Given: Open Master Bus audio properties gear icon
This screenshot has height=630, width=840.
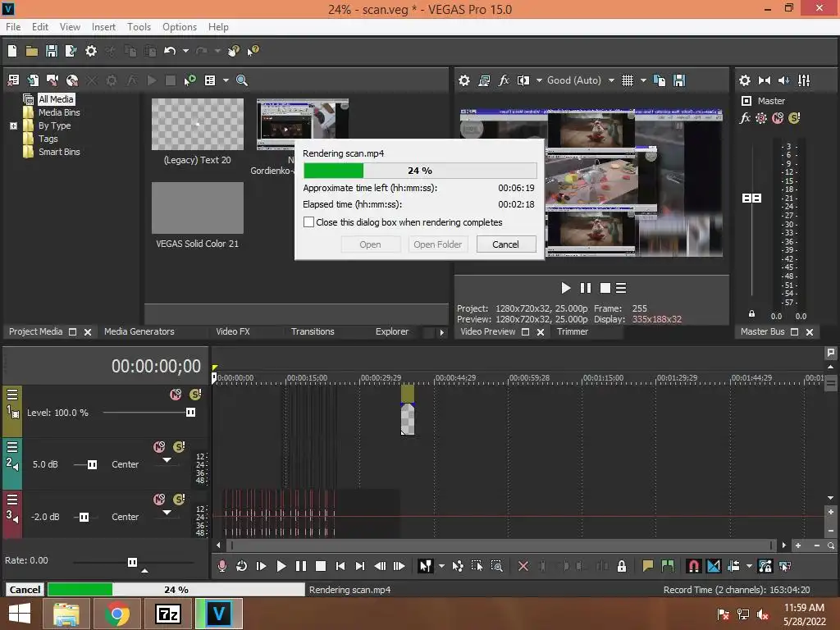Looking at the screenshot, I should (x=745, y=80).
